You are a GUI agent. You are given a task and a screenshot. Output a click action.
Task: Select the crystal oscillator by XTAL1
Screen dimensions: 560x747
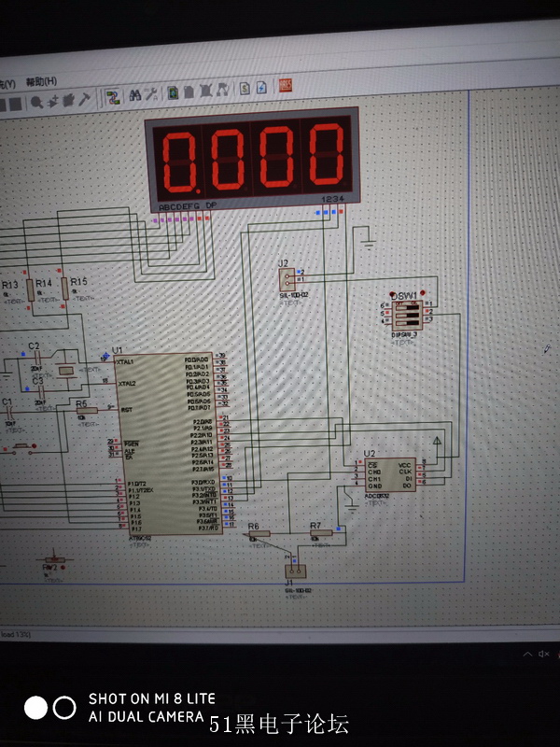[x=65, y=370]
